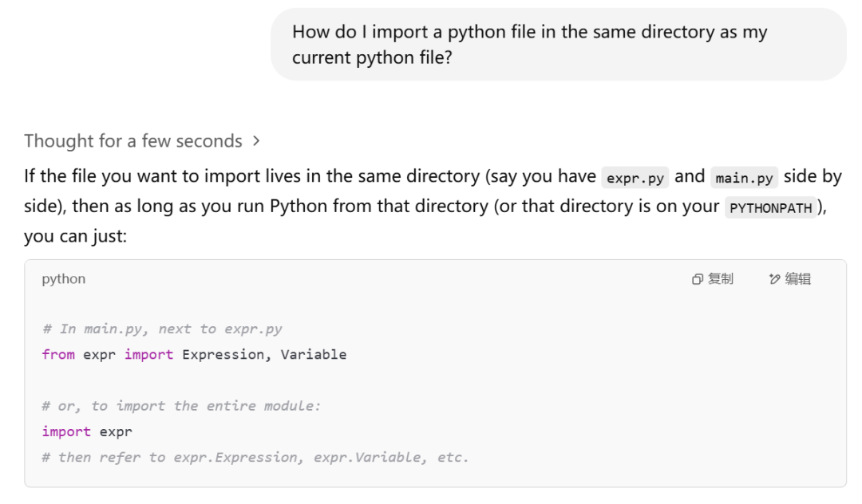Click the purple "from" keyword
This screenshot has width=862, height=504.
click(x=58, y=355)
